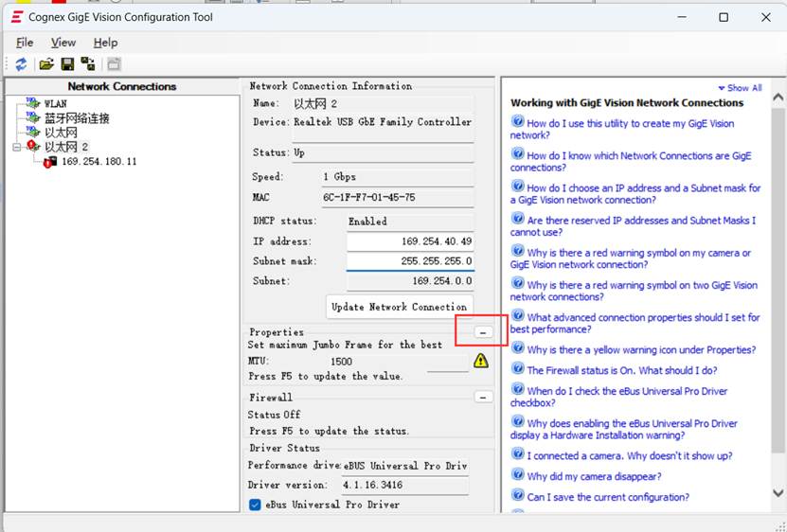The height and width of the screenshot is (532, 787).
Task: Click help icon beside 'Can I save the current configuration?'
Action: click(x=517, y=495)
